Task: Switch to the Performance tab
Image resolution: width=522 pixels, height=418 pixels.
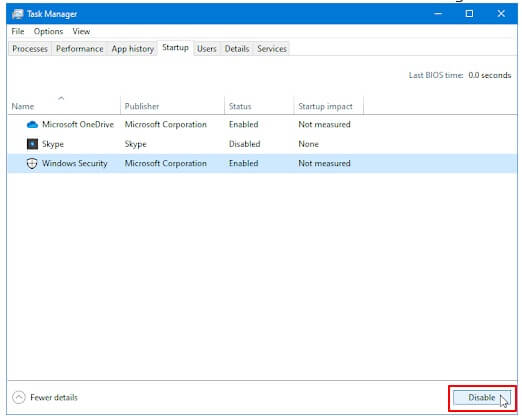Action: [x=79, y=49]
